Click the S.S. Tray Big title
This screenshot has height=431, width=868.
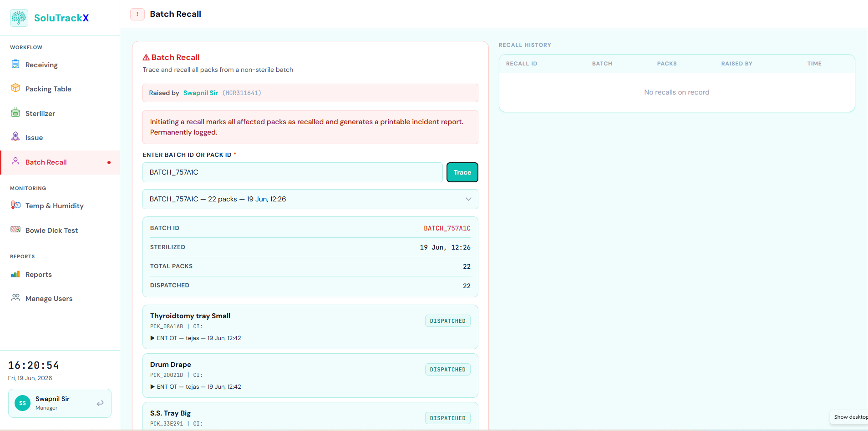tap(170, 413)
